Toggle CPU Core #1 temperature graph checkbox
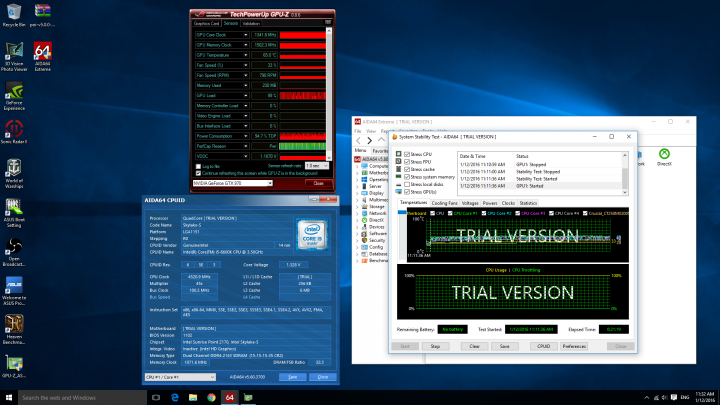The height and width of the screenshot is (405, 720). tap(450, 213)
